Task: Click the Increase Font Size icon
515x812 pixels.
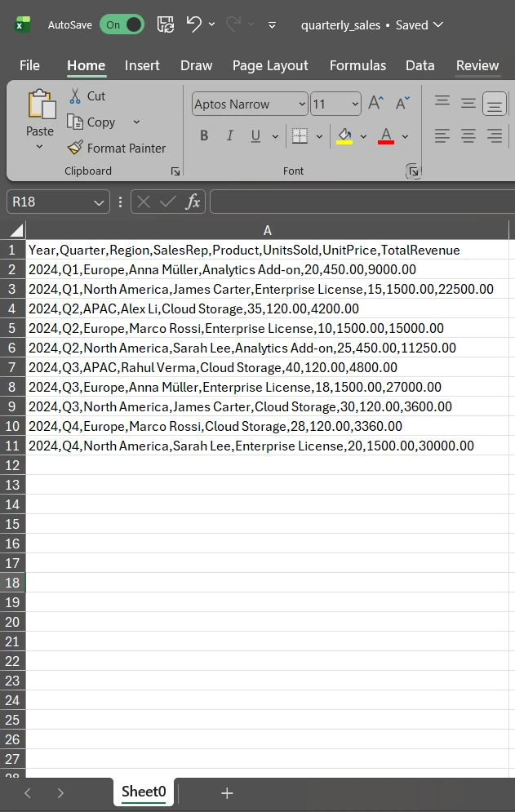Action: coord(375,104)
